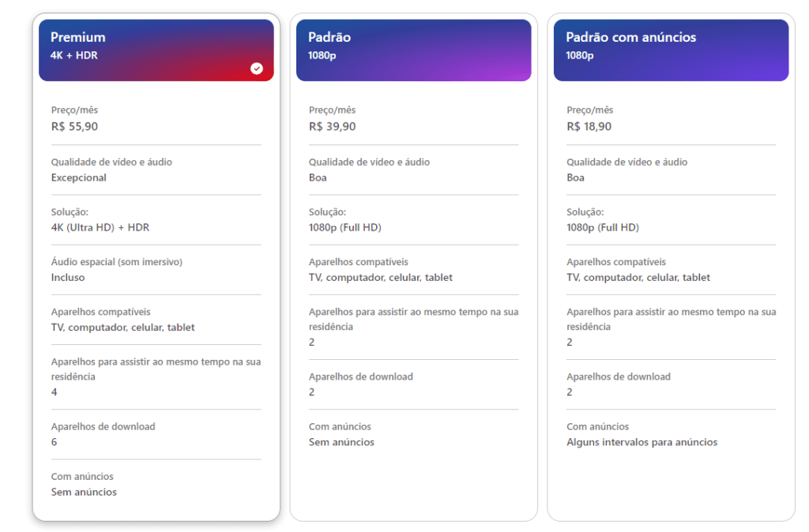Choose the Padrão plan header

(x=413, y=50)
